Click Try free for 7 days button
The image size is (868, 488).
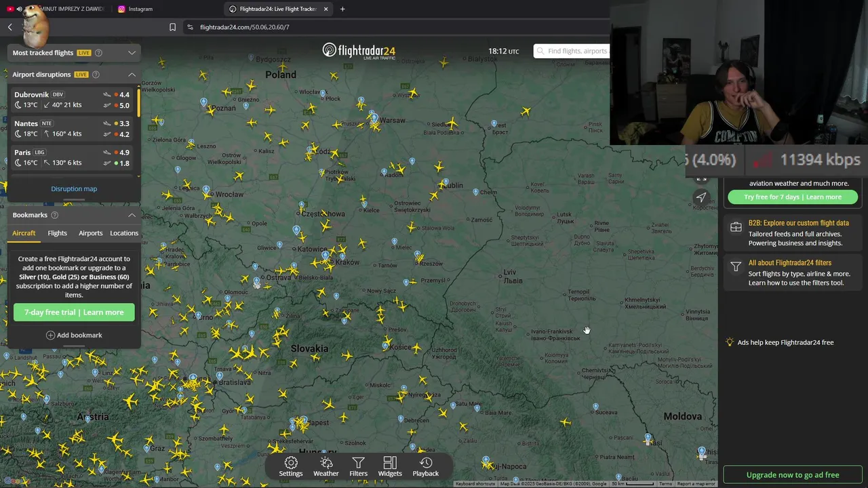click(x=792, y=197)
